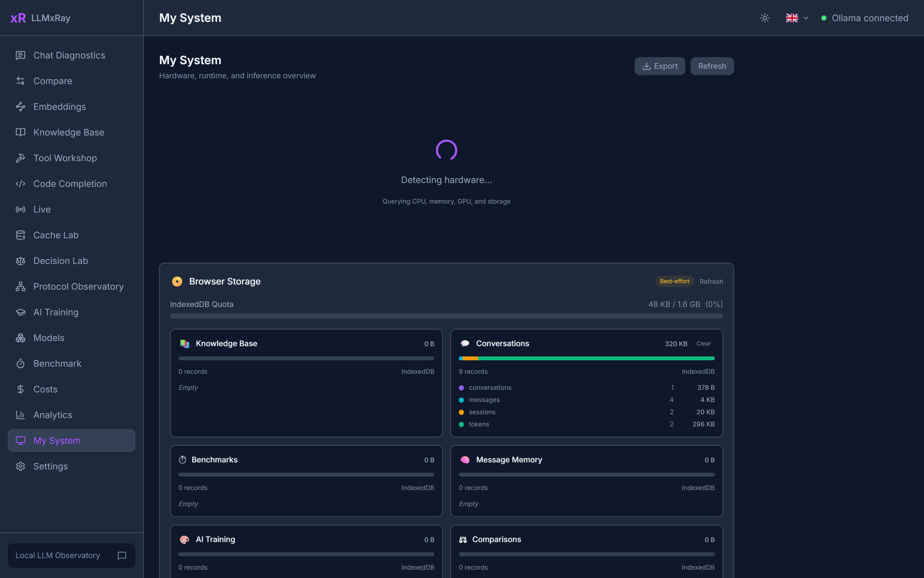The height and width of the screenshot is (578, 924).
Task: Click the Ollama connected status indicator
Action: (865, 18)
